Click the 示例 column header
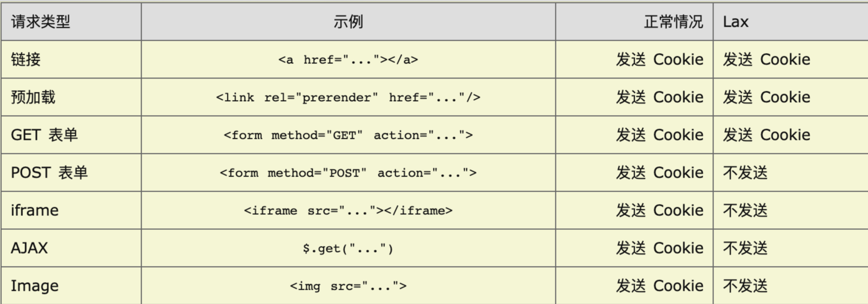 [x=348, y=22]
